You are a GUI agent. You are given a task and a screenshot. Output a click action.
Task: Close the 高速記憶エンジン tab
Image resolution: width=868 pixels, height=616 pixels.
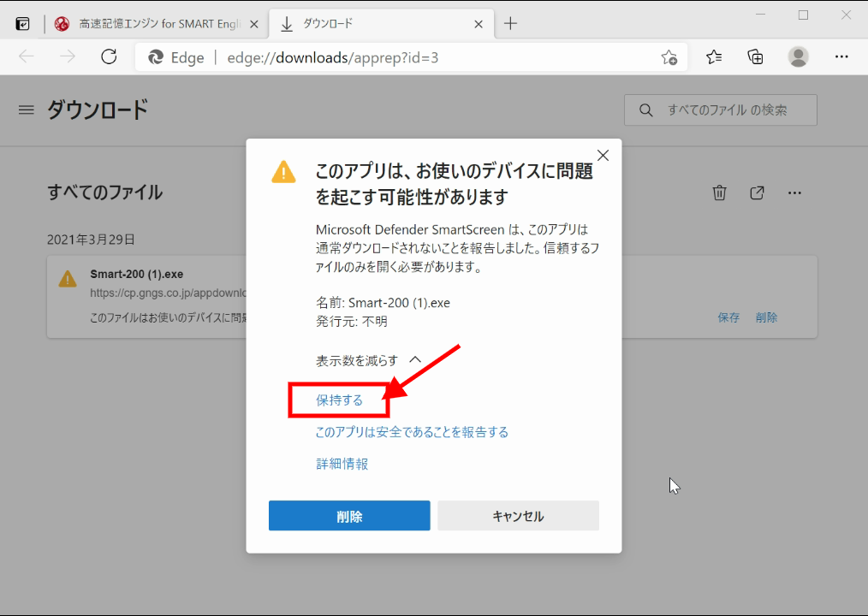[254, 24]
